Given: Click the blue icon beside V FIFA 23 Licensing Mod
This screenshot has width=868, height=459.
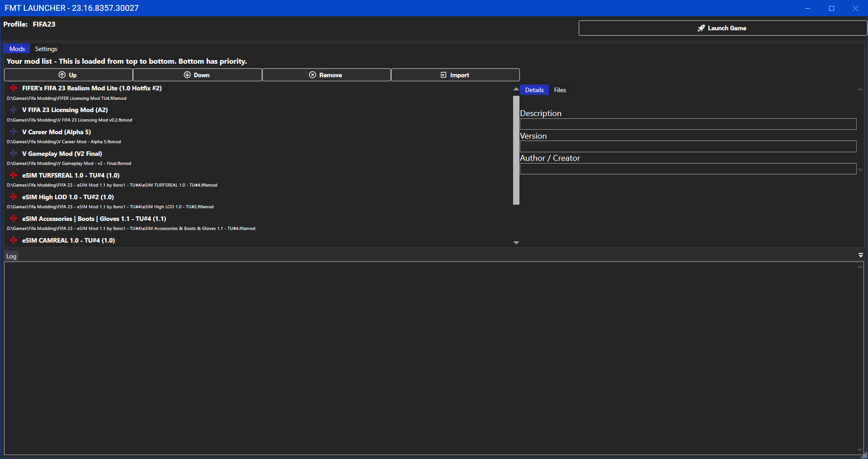Looking at the screenshot, I should click(x=14, y=110).
